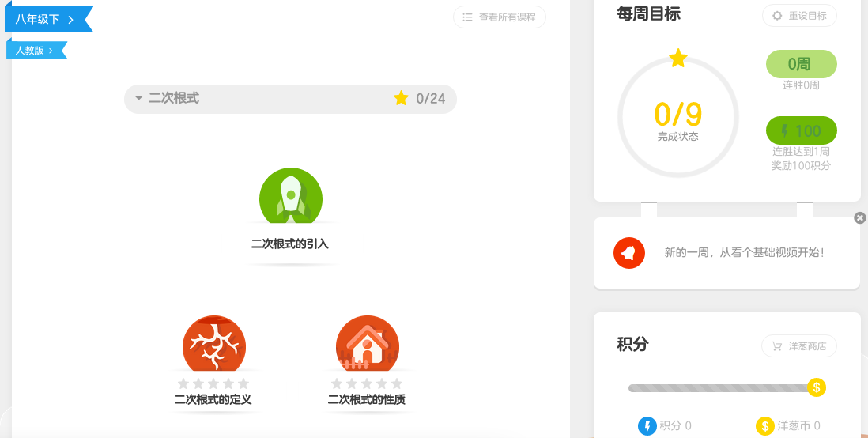The height and width of the screenshot is (438, 868).
Task: Dismiss the weekly reminder notification
Action: click(x=860, y=217)
